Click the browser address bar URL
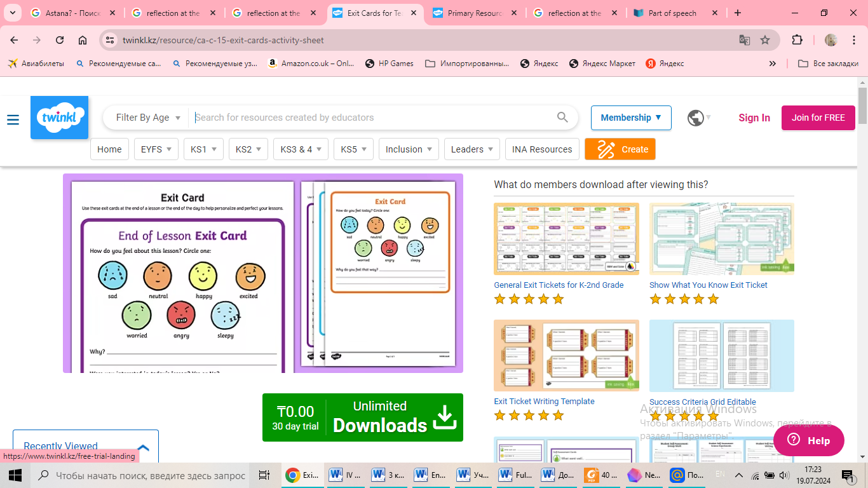Screen dimensions: 868x488 coord(223,40)
